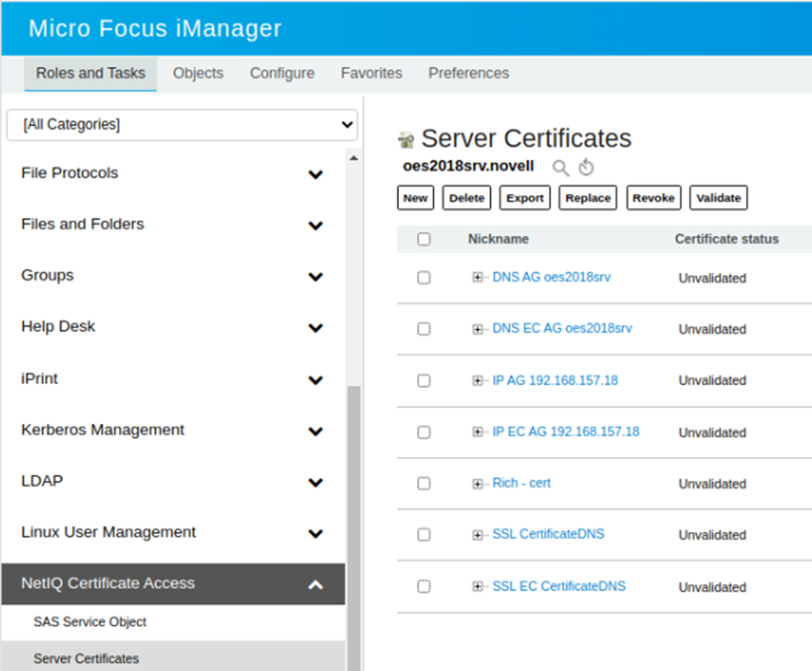Expand the Kerberos Management category
The image size is (812, 671).
(x=315, y=431)
